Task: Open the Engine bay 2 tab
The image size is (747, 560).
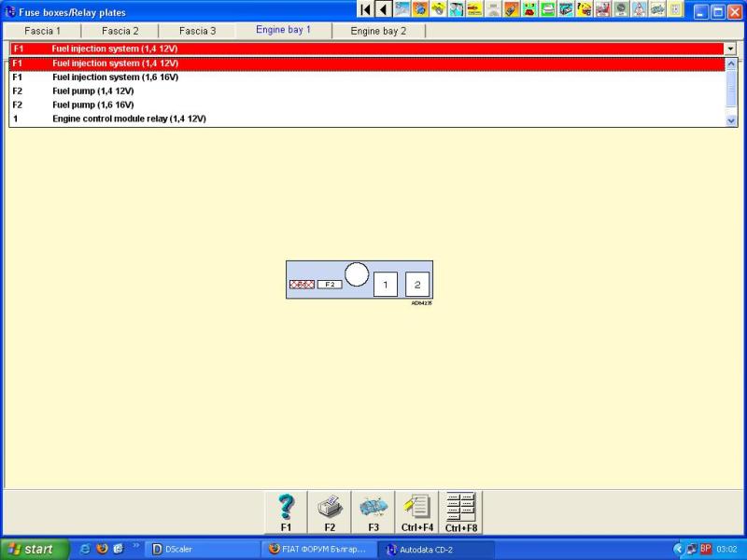Action: [378, 31]
